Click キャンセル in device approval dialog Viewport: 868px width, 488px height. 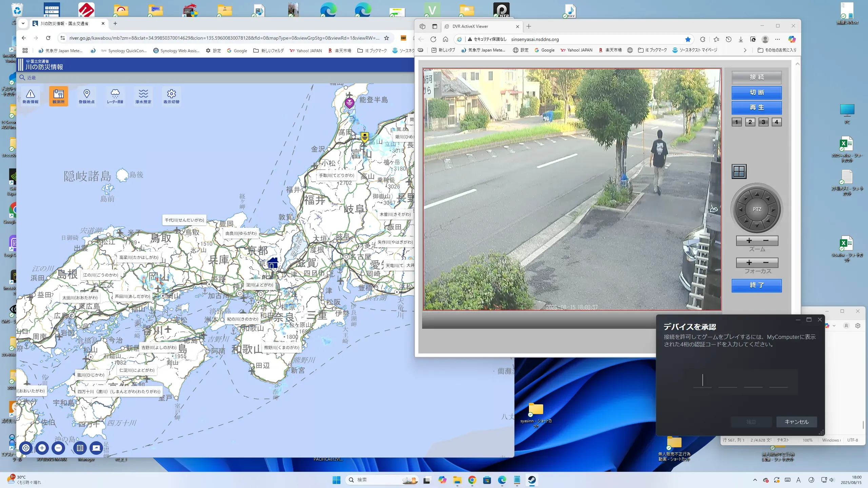[x=796, y=422]
